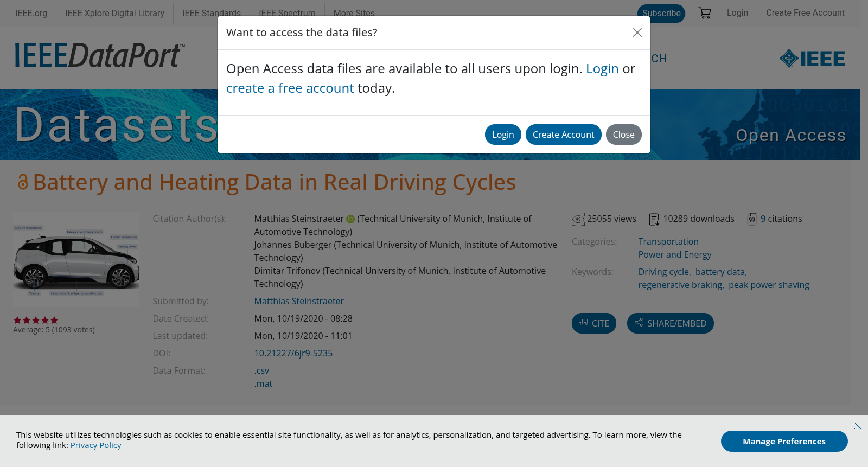The height and width of the screenshot is (467, 868).
Task: Click the 'Average: 5 (1093 votes)' text
Action: tap(54, 330)
